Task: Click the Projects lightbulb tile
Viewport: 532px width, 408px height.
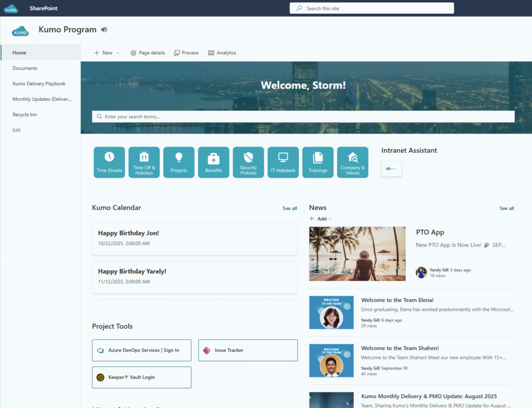Action: [x=179, y=162]
